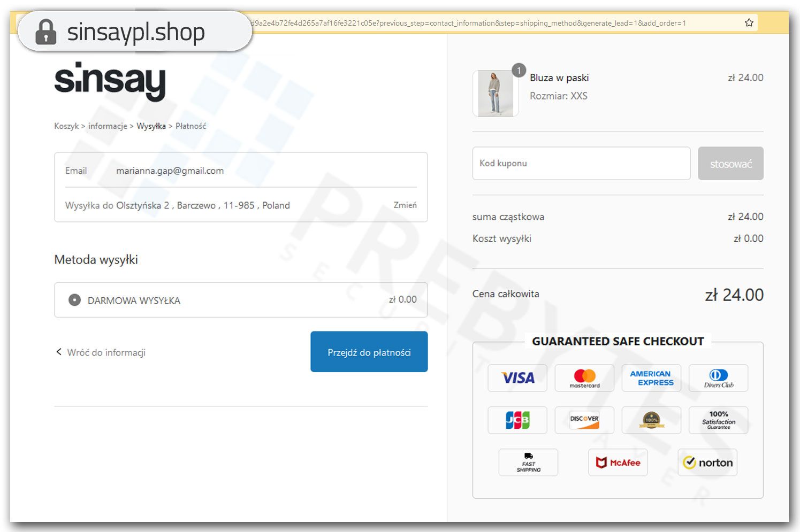Click the suma cząstkowa label
Image resolution: width=800 pixels, height=532 pixels.
508,217
